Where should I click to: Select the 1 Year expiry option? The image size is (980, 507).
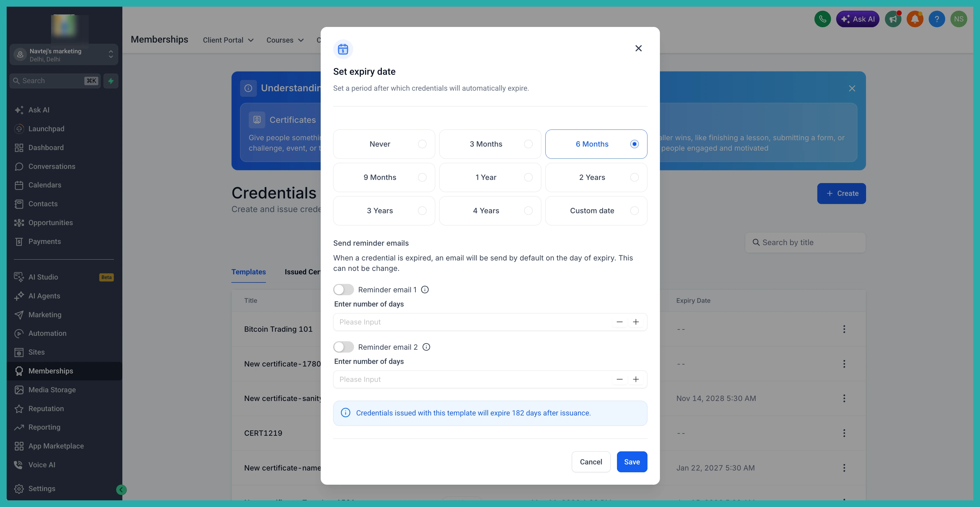coord(490,178)
